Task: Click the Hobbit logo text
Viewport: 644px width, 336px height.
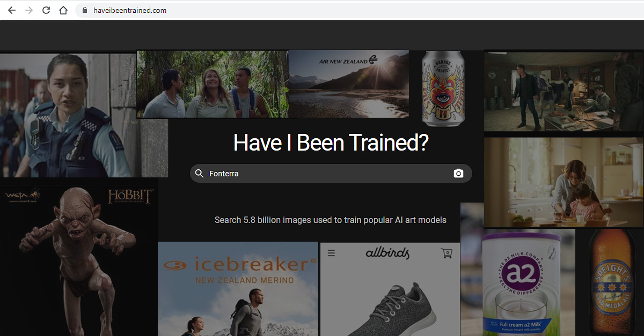Action: click(x=130, y=196)
